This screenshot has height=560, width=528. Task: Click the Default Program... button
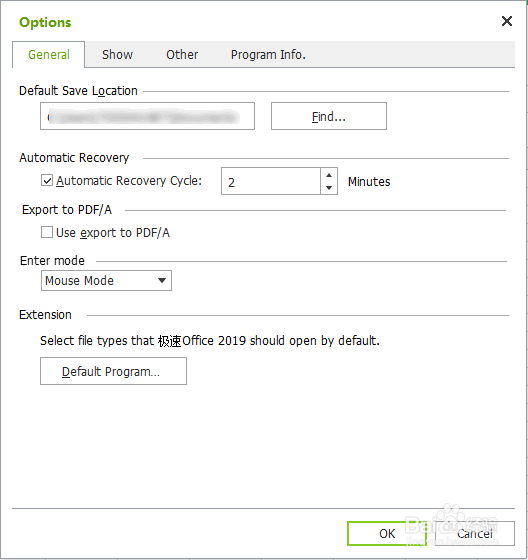point(113,371)
